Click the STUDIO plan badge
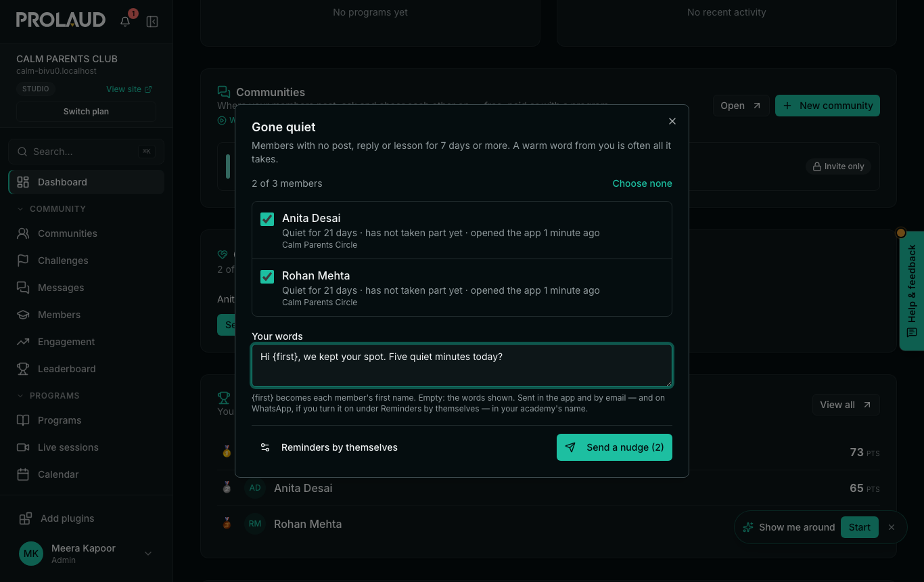The image size is (924, 582). pos(36,89)
